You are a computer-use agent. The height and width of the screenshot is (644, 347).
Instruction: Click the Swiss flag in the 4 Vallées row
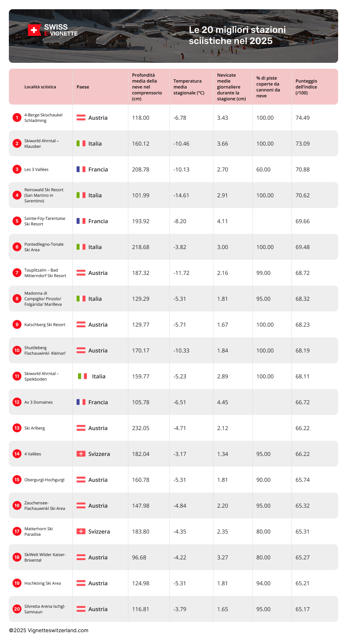[x=81, y=454]
